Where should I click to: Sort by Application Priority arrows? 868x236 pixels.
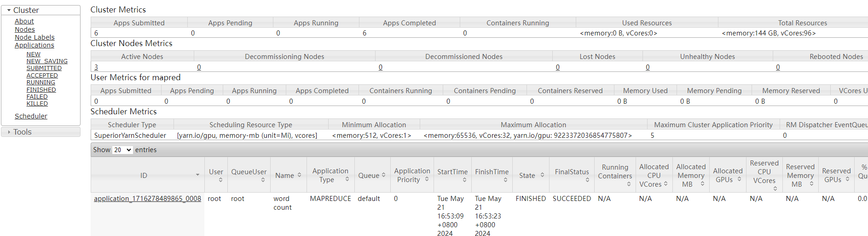[427, 179]
